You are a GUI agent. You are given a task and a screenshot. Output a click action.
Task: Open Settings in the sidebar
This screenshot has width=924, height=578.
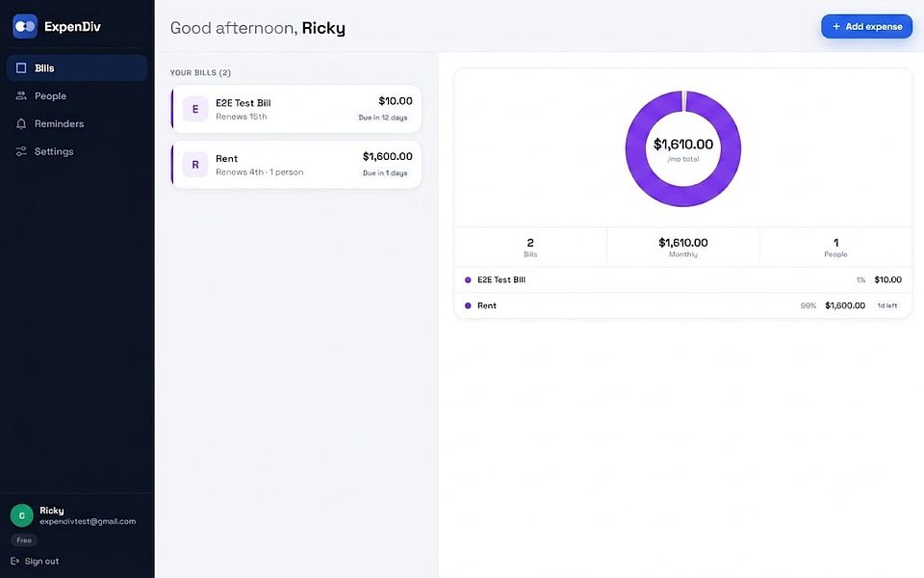77,151
